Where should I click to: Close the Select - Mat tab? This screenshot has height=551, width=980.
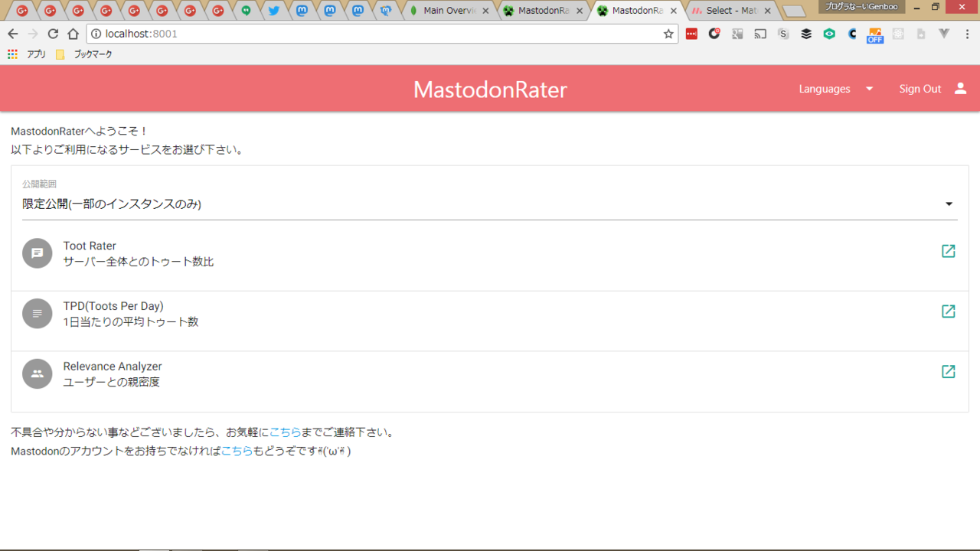pyautogui.click(x=768, y=11)
